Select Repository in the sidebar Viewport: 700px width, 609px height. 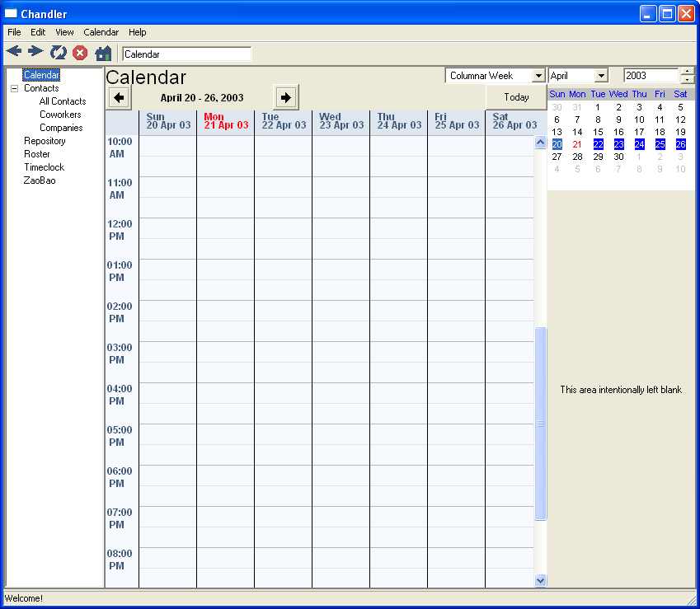tap(45, 141)
